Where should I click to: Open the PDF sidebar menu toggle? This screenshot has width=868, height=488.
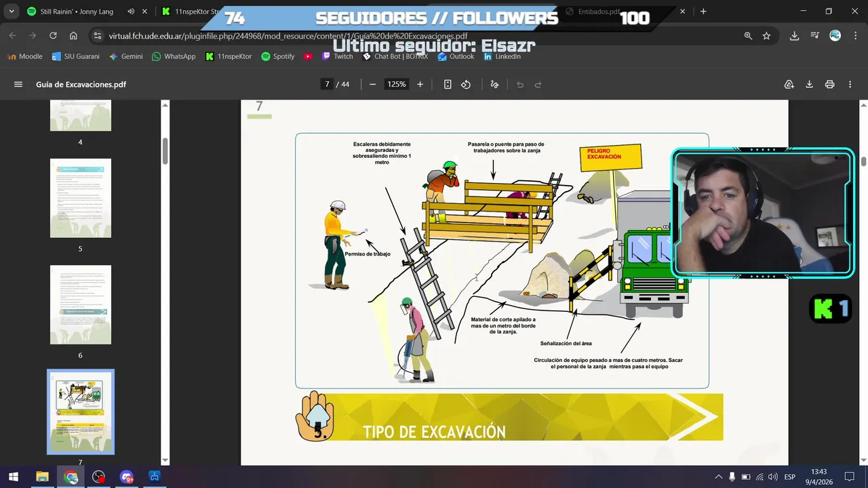pos(18,85)
